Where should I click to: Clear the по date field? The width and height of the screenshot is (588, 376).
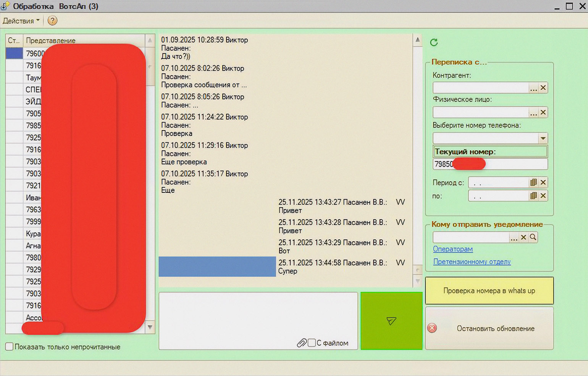[543, 196]
